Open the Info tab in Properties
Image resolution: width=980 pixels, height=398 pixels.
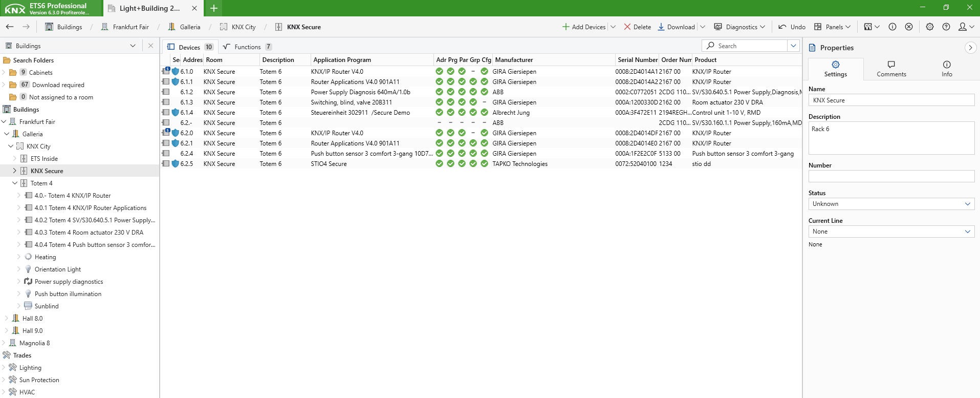pyautogui.click(x=947, y=69)
